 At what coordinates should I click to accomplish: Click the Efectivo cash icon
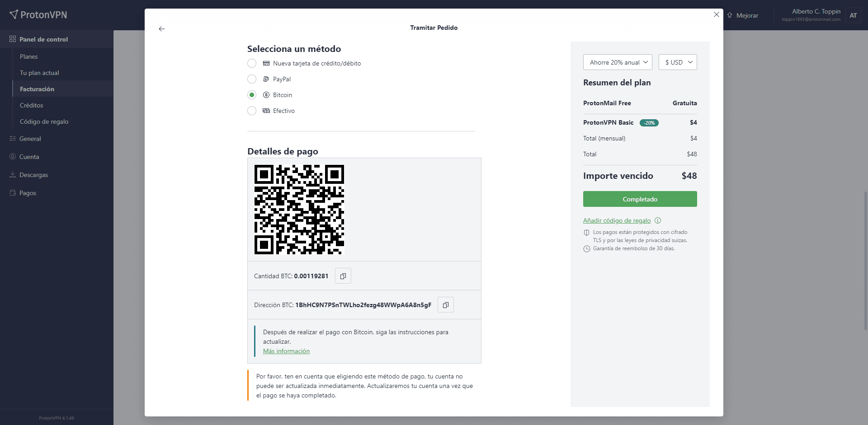tap(266, 111)
